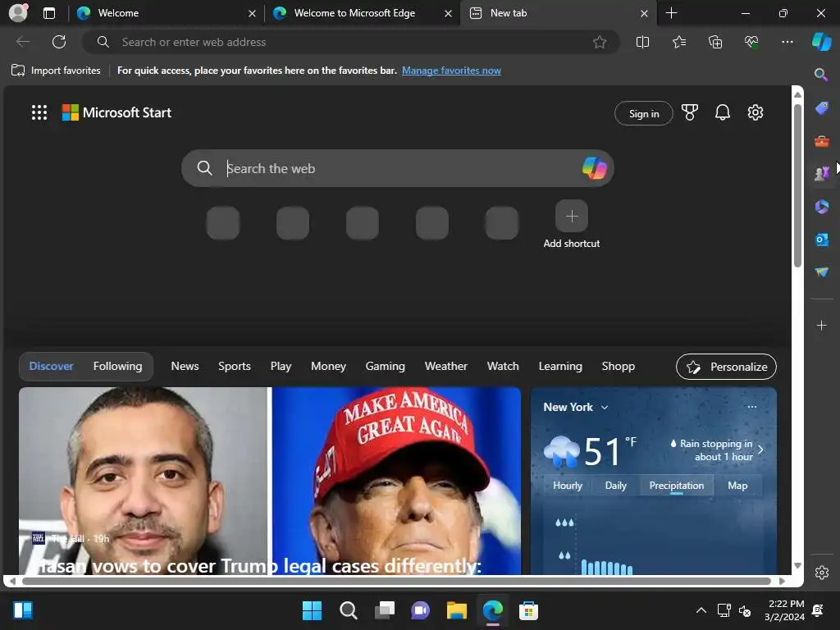Open a new browser tab

[671, 13]
